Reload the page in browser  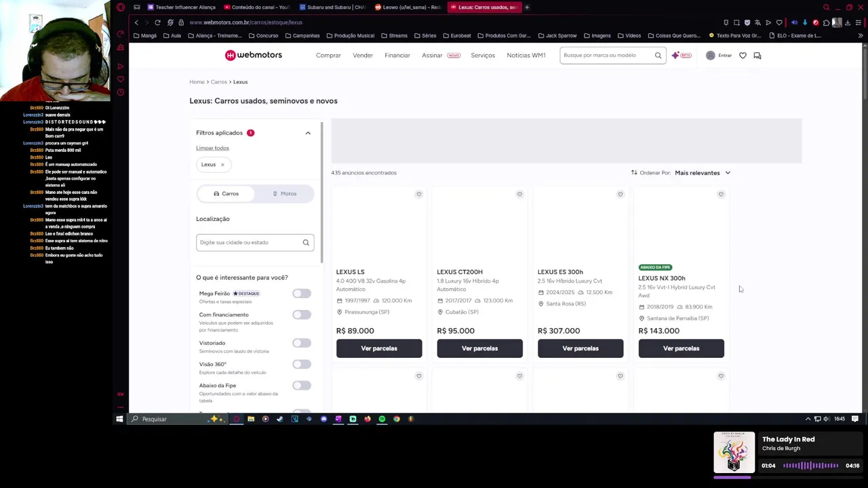coord(157,22)
